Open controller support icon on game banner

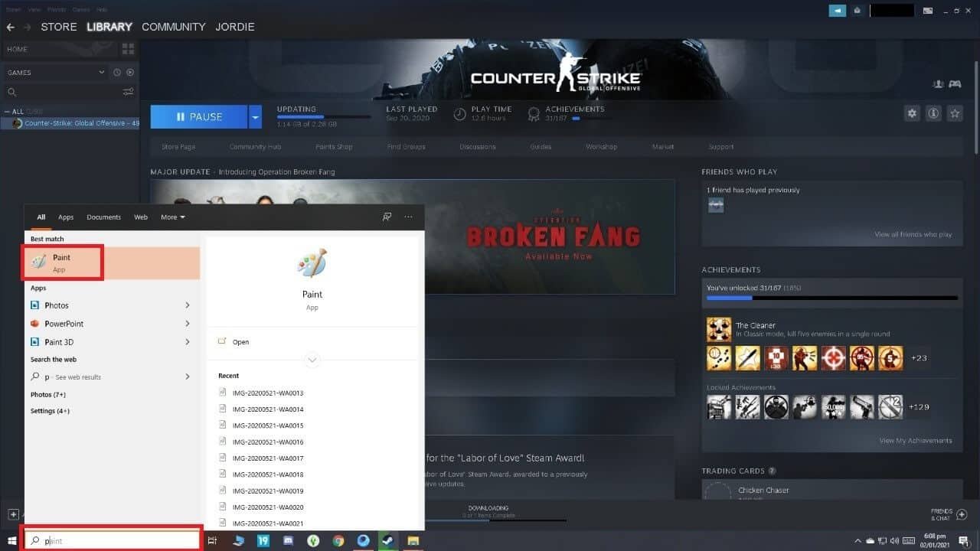click(955, 83)
